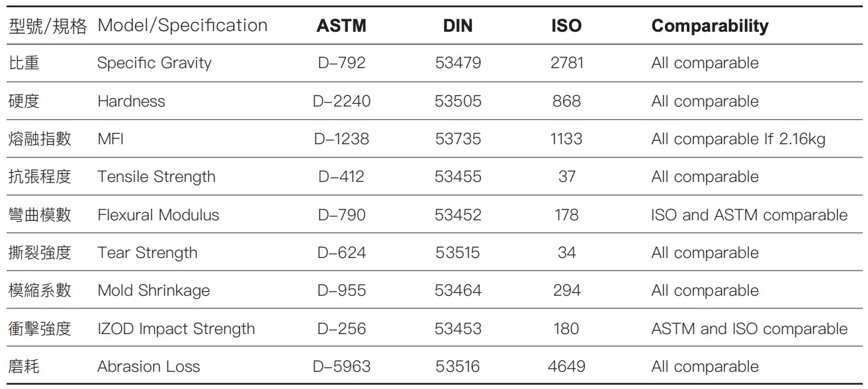868x389 pixels.
Task: Select the DIN column header
Action: click(458, 26)
